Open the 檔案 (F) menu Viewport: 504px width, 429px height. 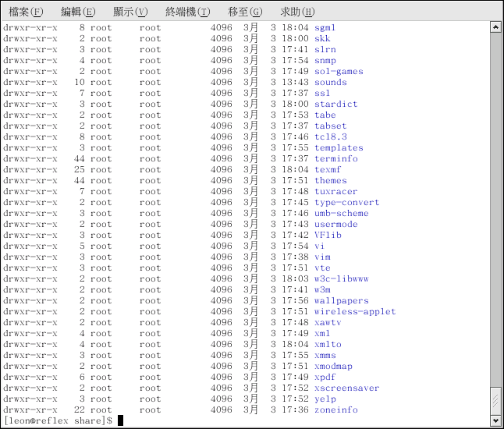[26, 12]
